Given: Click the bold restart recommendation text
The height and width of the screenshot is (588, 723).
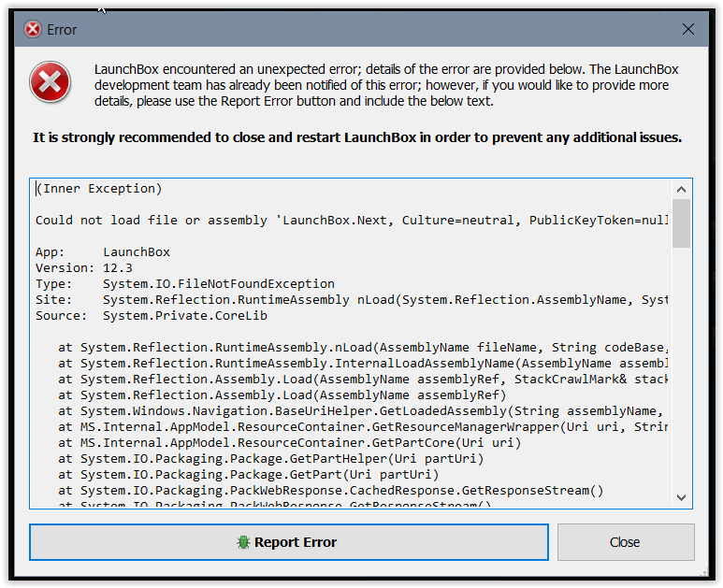Looking at the screenshot, I should pos(357,137).
